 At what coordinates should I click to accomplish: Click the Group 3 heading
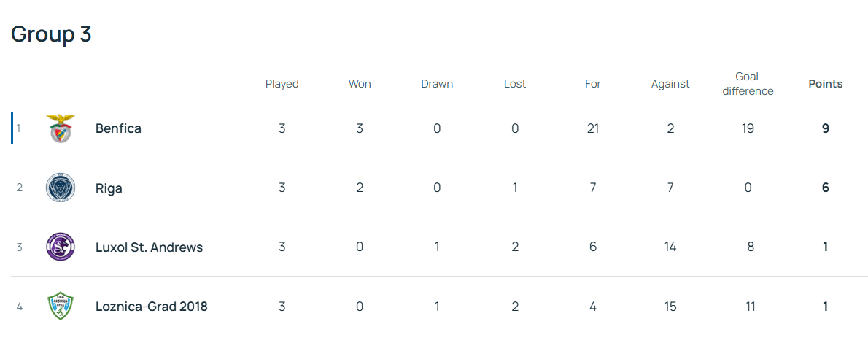[51, 34]
